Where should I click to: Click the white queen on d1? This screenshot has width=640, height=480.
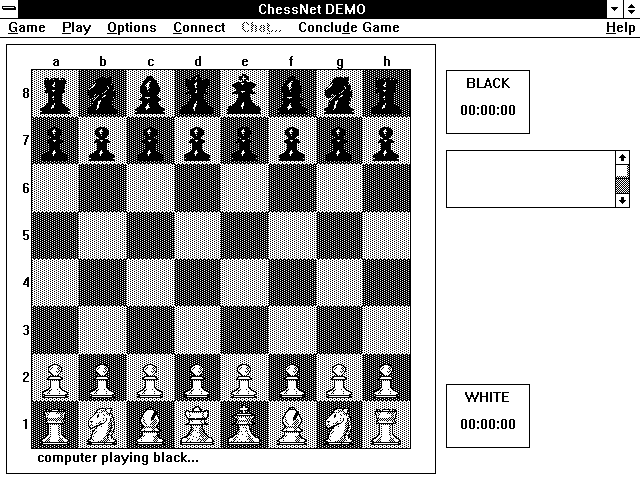tap(198, 424)
